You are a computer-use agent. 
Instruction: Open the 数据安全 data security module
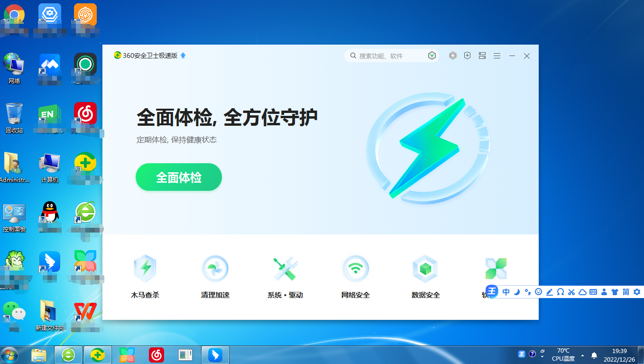coord(425,277)
